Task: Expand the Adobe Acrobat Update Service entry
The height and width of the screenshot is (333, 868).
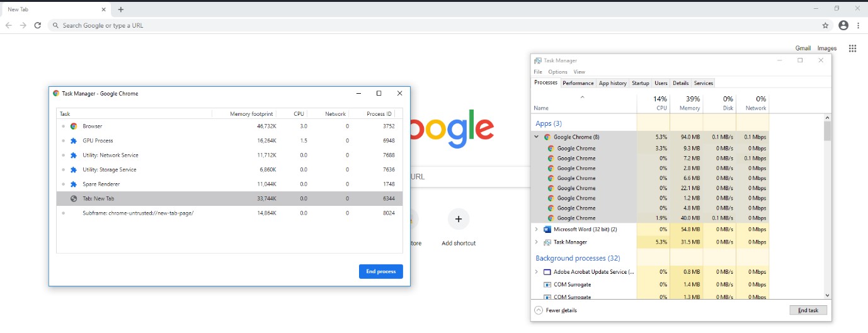Action: (537, 272)
